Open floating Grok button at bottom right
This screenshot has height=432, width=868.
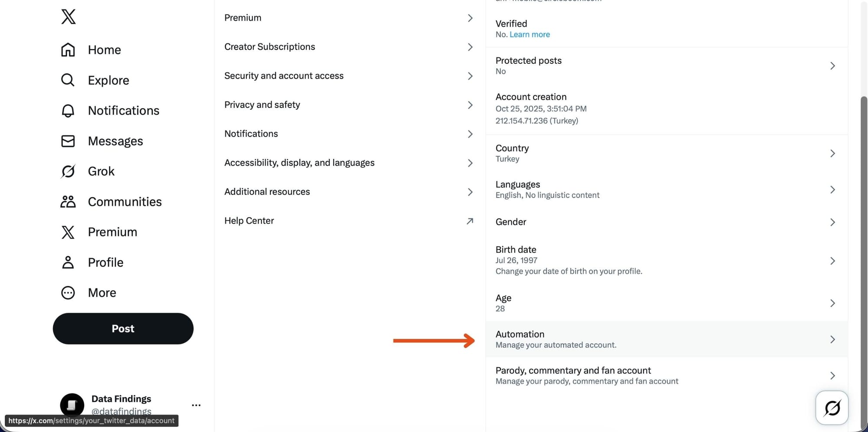point(832,408)
